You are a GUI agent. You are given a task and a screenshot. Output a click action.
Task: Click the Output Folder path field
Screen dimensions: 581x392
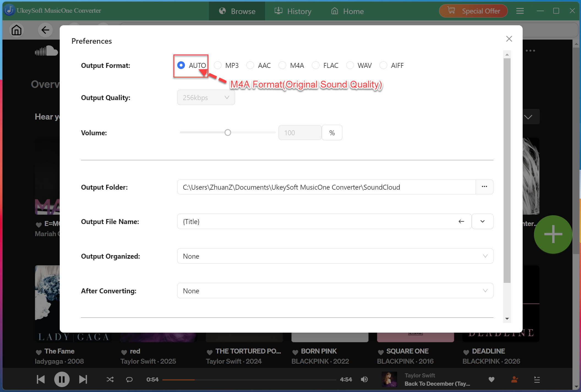(x=326, y=187)
